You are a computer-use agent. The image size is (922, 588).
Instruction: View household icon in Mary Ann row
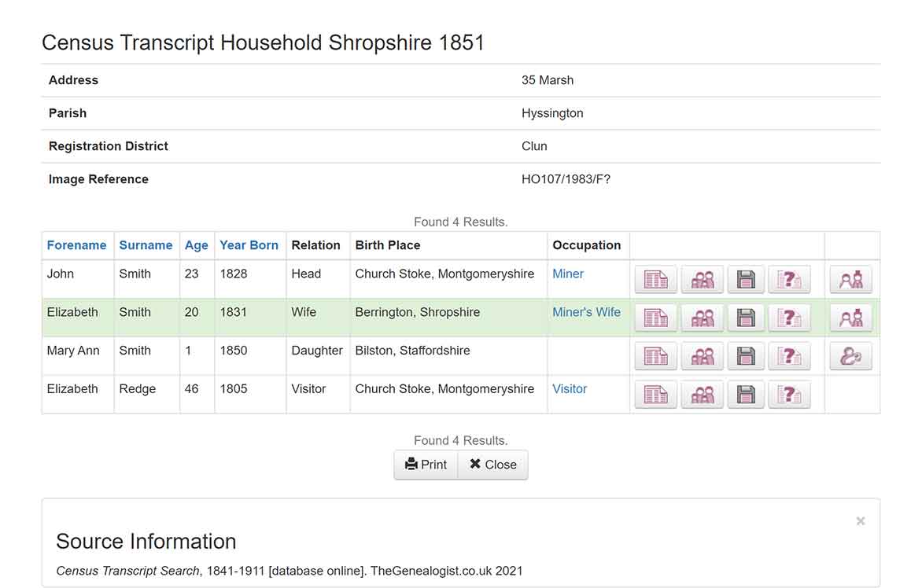coord(702,356)
